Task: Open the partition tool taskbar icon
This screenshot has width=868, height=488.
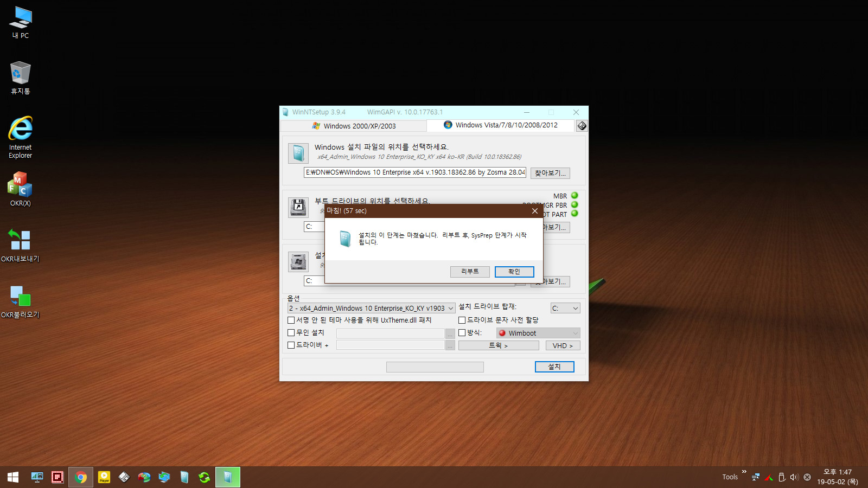Action: point(144,477)
